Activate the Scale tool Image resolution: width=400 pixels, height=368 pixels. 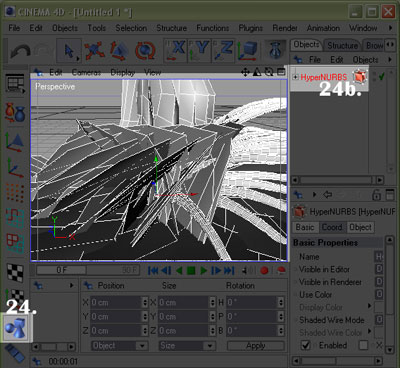(x=119, y=51)
